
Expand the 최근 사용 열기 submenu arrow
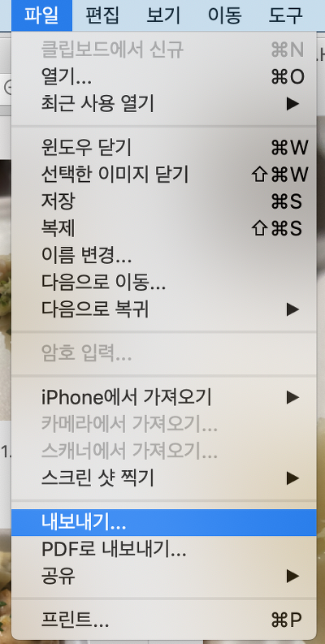[292, 104]
